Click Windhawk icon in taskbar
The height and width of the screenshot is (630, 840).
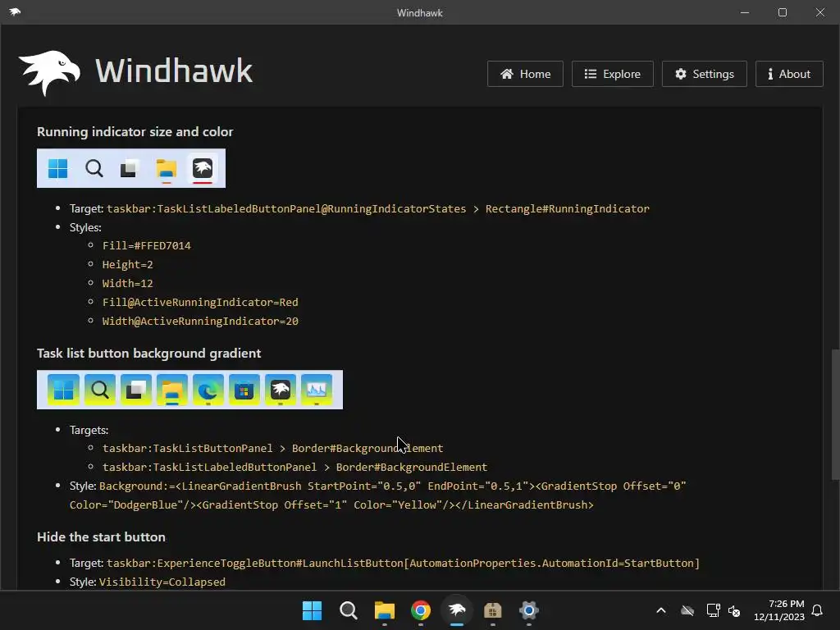click(456, 610)
